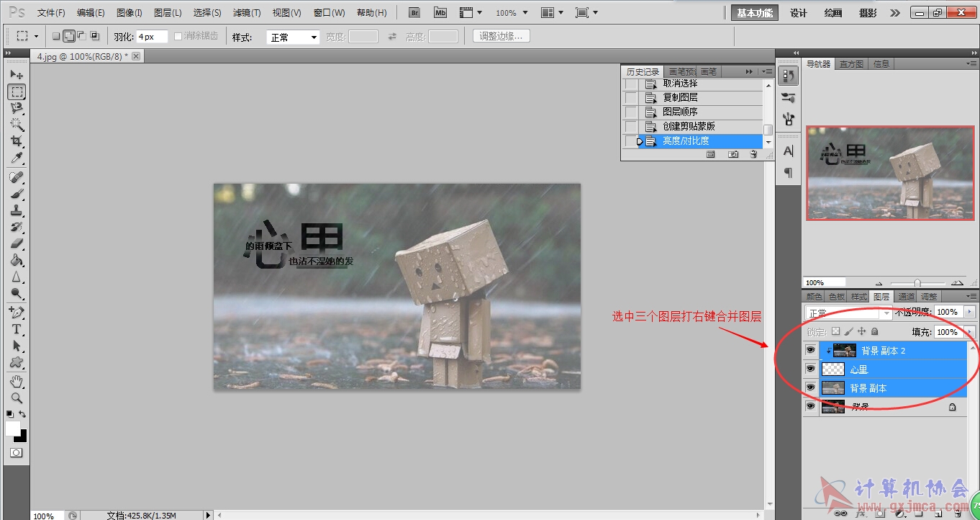The height and width of the screenshot is (520, 980).
Task: Select the Custom Shape tool
Action: pyautogui.click(x=17, y=362)
